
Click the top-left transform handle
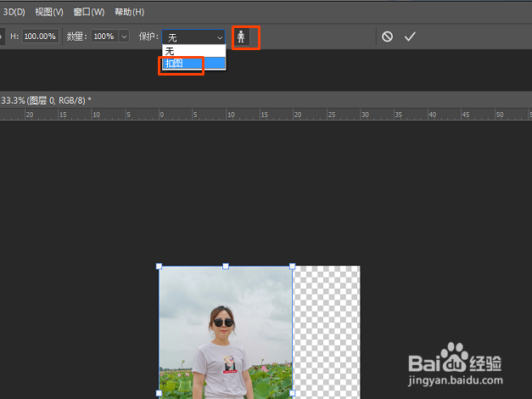pos(159,267)
